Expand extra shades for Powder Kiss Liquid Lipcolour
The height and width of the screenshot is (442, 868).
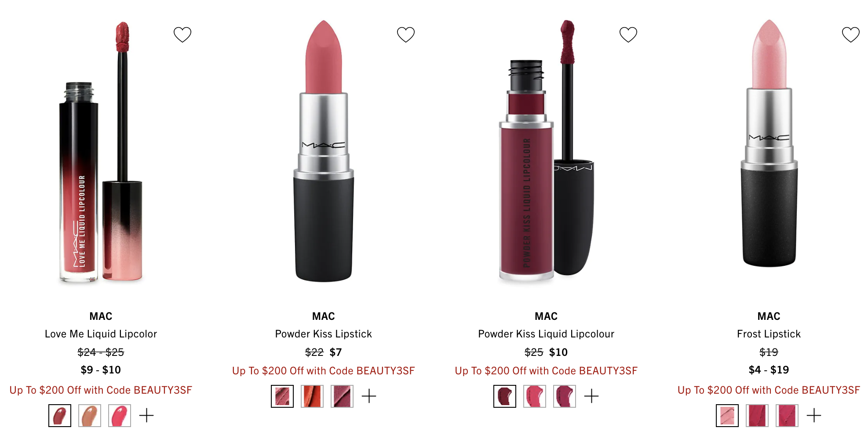click(x=591, y=396)
